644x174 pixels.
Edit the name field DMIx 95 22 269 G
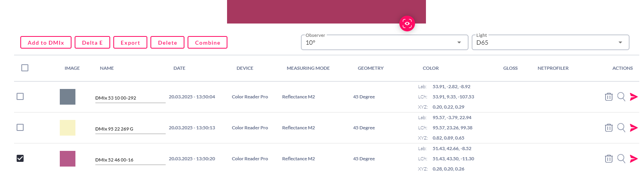click(x=130, y=129)
